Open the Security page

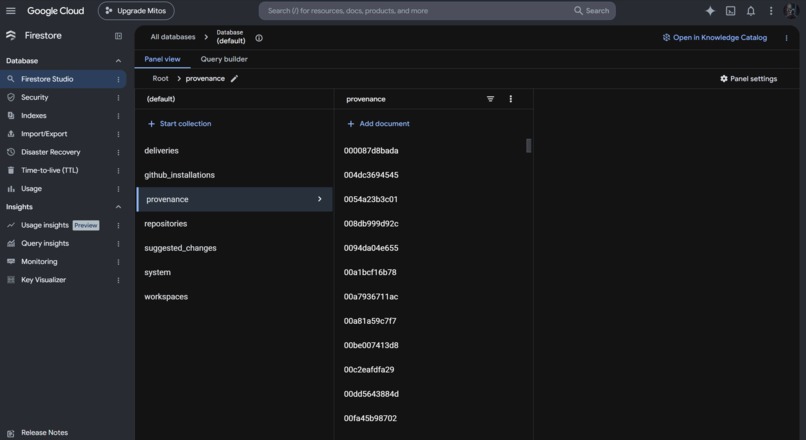click(34, 97)
